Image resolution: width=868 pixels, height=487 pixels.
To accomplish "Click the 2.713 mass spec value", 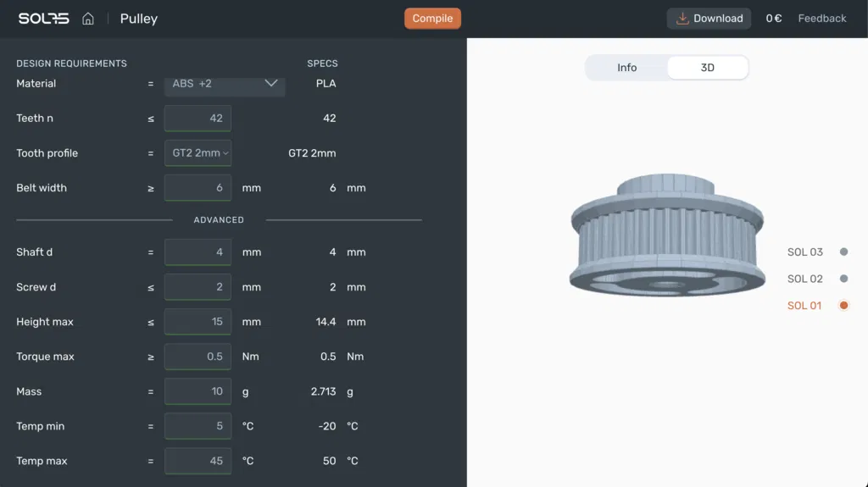I will click(x=323, y=391).
